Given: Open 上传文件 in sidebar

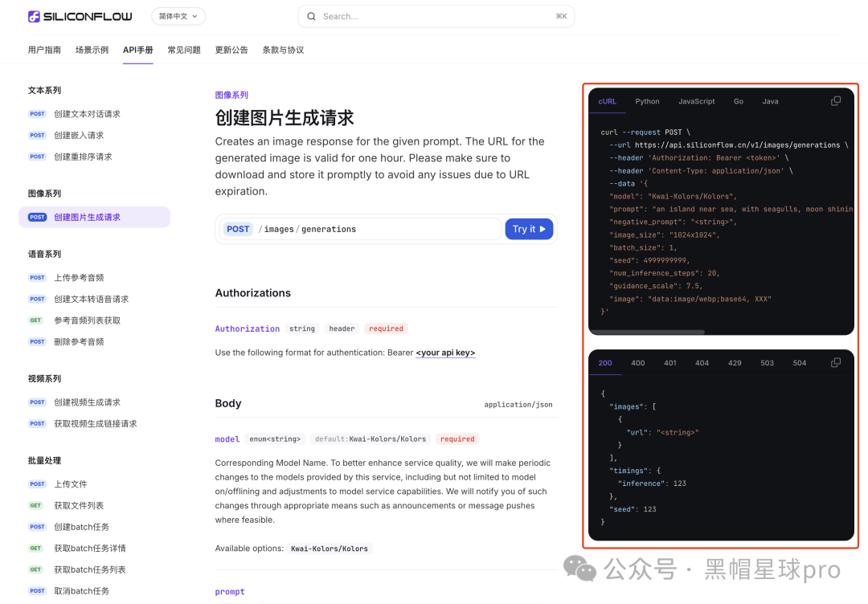Looking at the screenshot, I should (70, 484).
